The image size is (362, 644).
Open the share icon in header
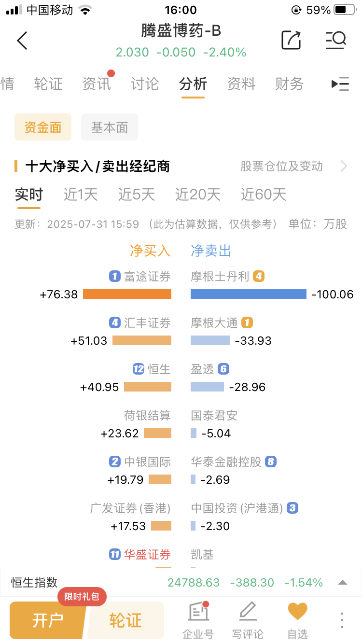[291, 40]
